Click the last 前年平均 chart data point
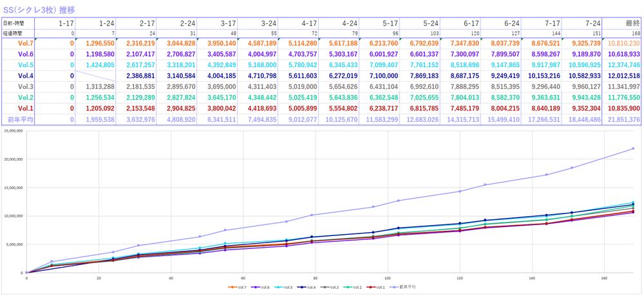The image size is (644, 296). pos(633,148)
